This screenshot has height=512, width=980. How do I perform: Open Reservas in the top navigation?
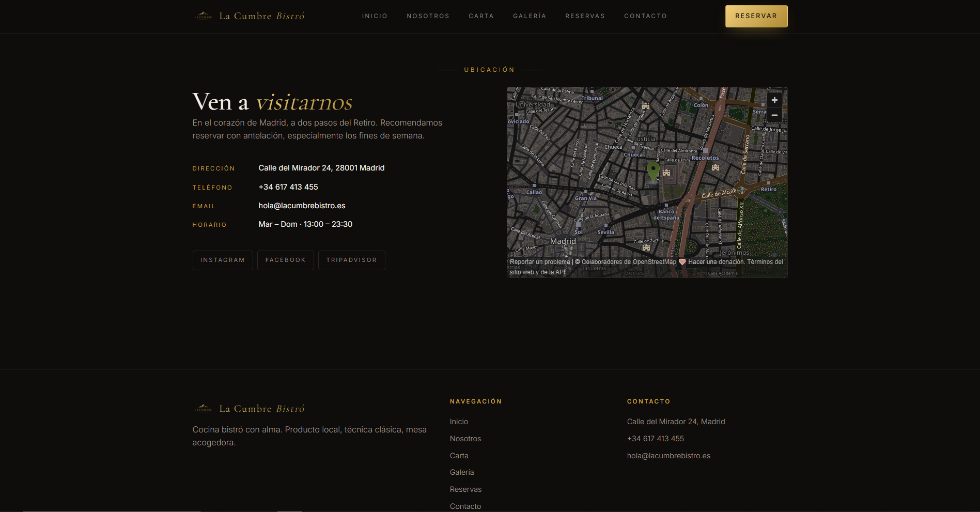click(585, 16)
